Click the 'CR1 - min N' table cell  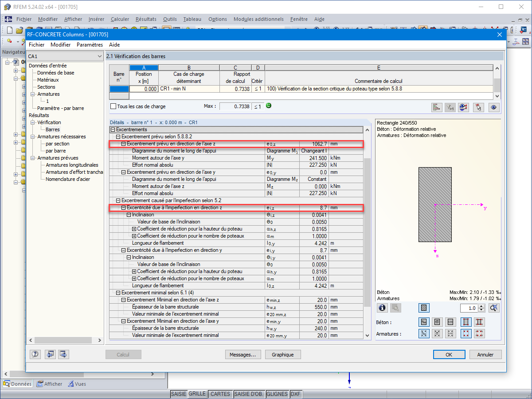coord(189,89)
